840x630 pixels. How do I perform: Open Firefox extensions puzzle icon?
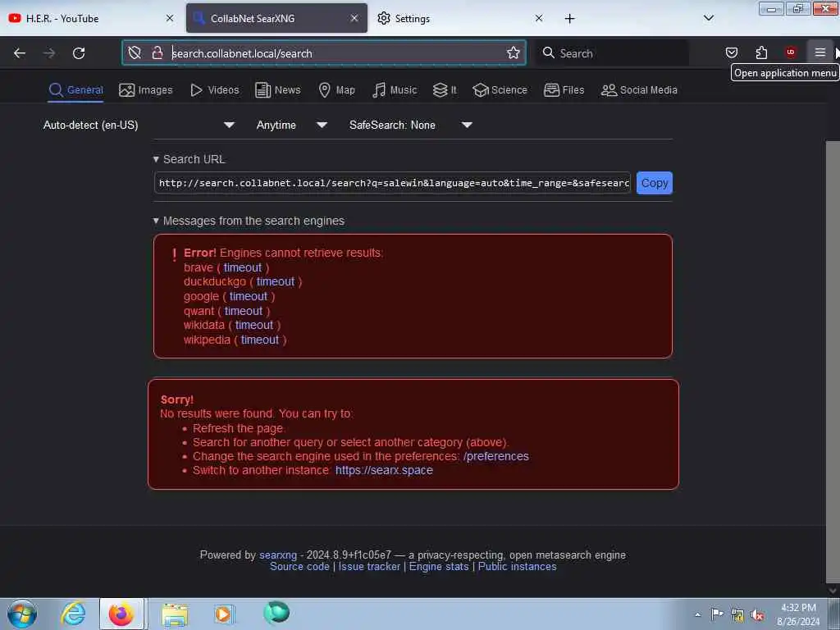(x=761, y=52)
